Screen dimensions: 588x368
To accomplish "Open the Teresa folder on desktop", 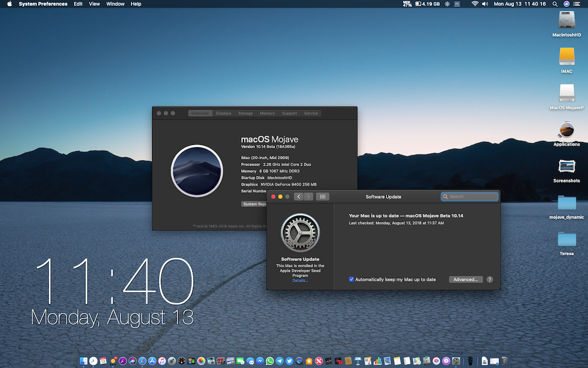I will point(567,239).
